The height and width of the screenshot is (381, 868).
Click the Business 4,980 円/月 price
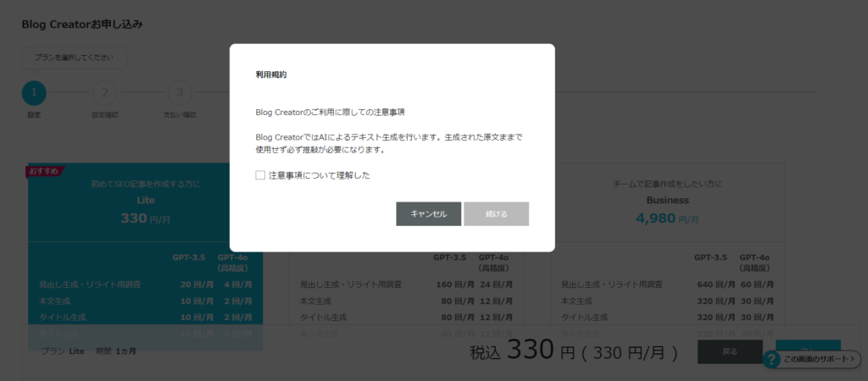coord(667,218)
